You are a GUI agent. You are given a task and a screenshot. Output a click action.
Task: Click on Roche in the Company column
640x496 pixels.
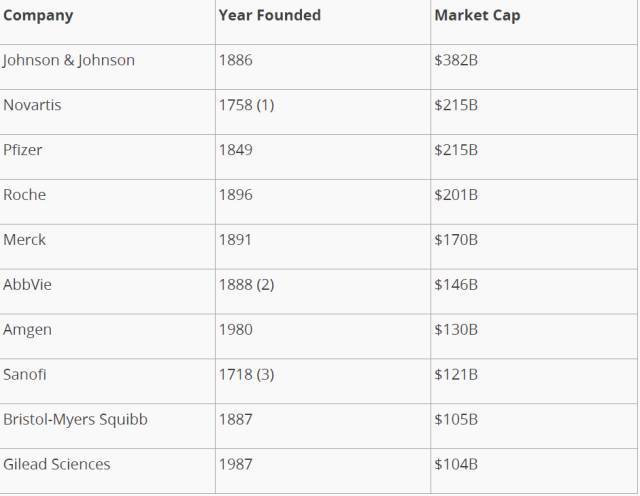[24, 195]
